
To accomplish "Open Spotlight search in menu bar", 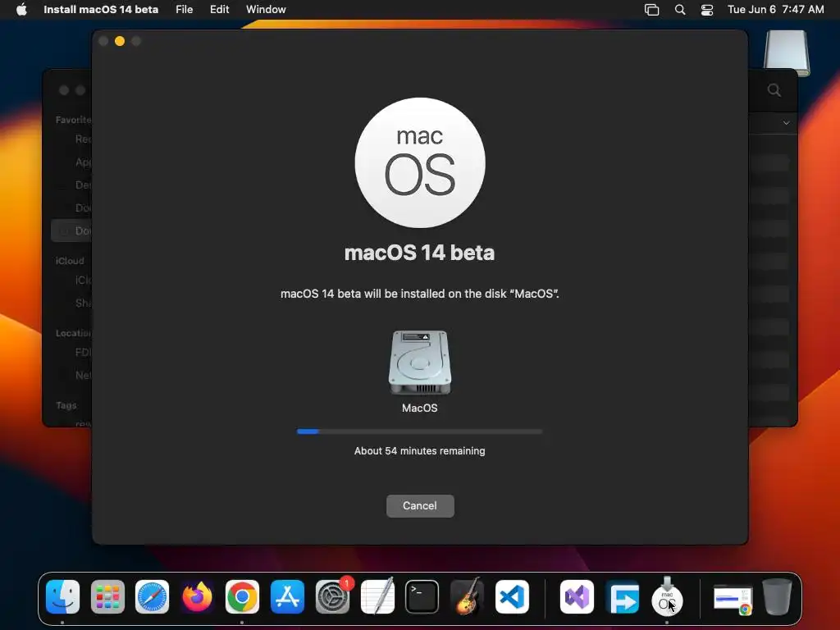I will (x=680, y=10).
